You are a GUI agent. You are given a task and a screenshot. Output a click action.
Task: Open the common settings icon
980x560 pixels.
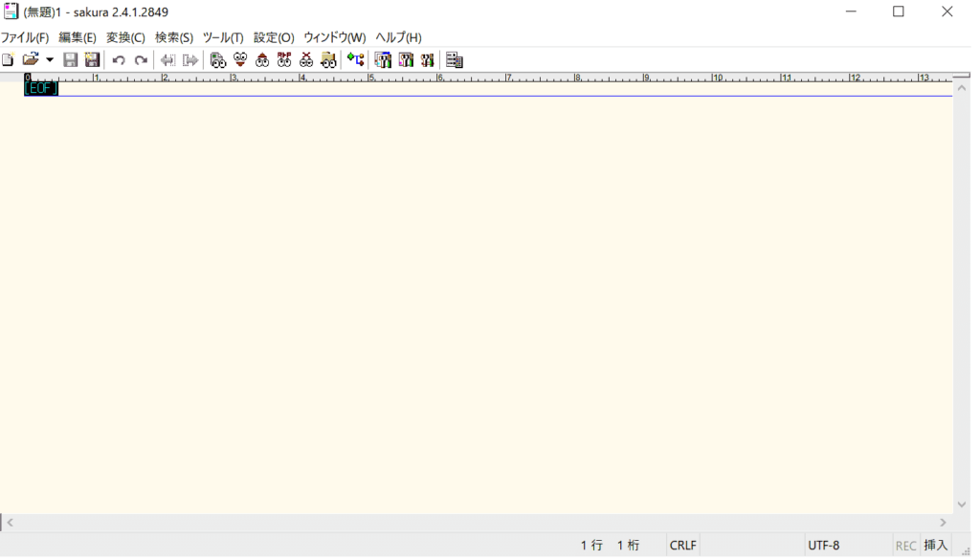[428, 60]
